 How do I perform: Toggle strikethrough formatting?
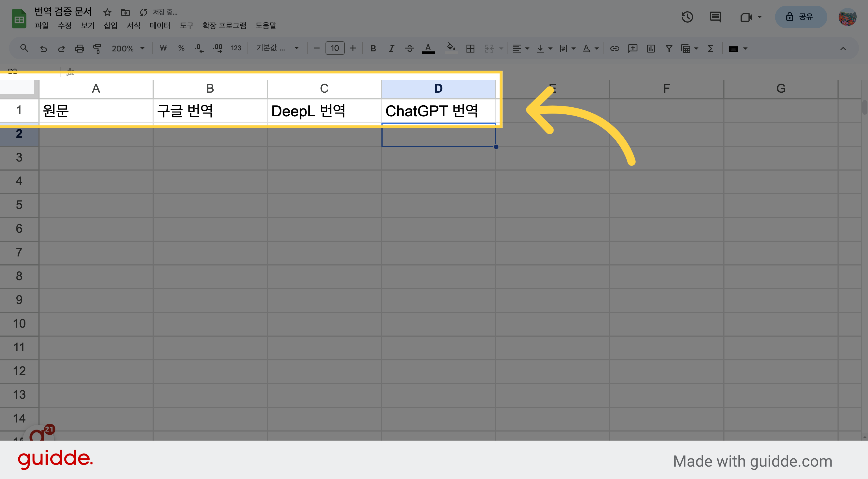[x=409, y=49]
